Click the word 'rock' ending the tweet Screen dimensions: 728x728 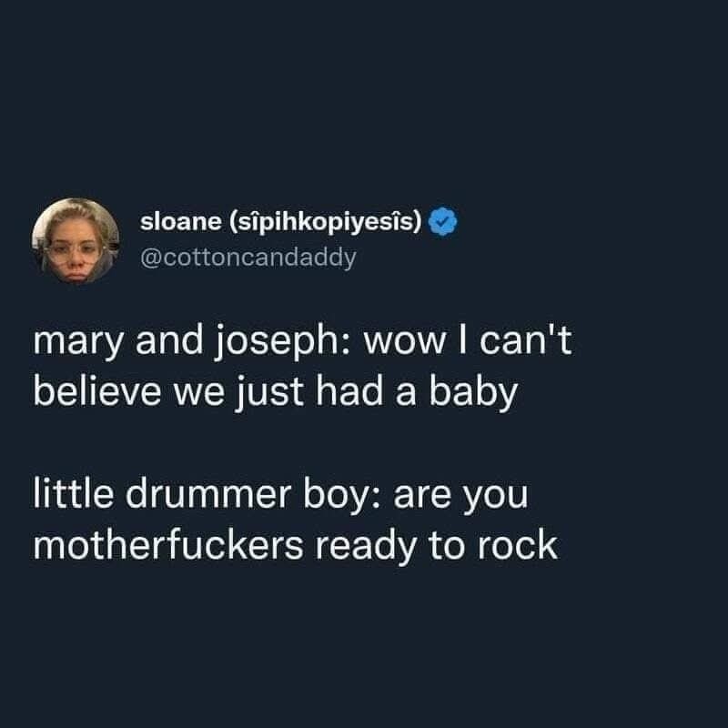click(x=518, y=544)
